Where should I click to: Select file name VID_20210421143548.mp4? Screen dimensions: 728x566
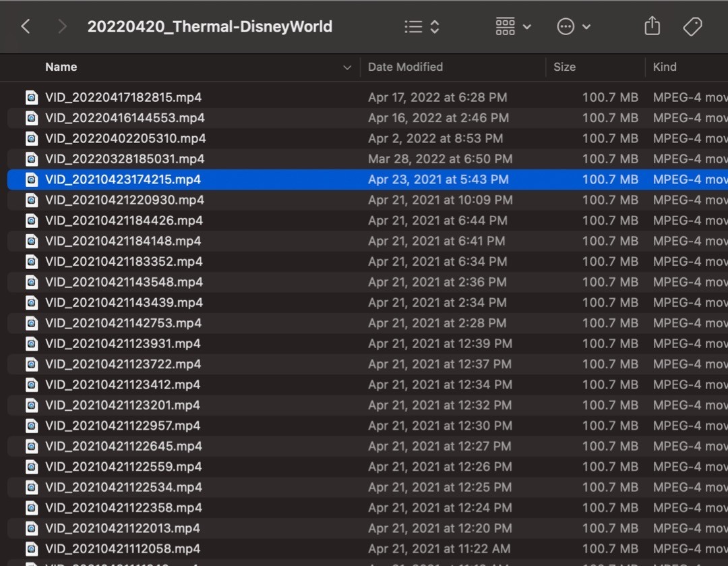[124, 282]
